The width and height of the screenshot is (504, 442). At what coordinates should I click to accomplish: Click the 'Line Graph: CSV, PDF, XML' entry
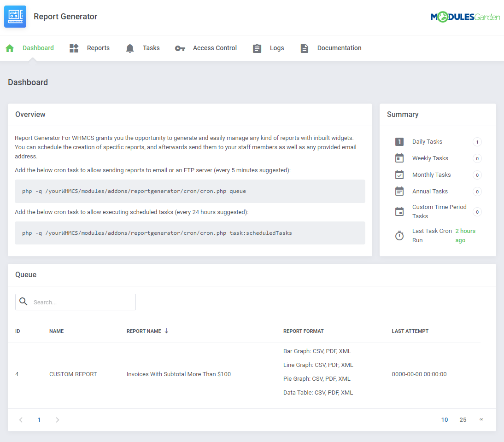[318, 365]
